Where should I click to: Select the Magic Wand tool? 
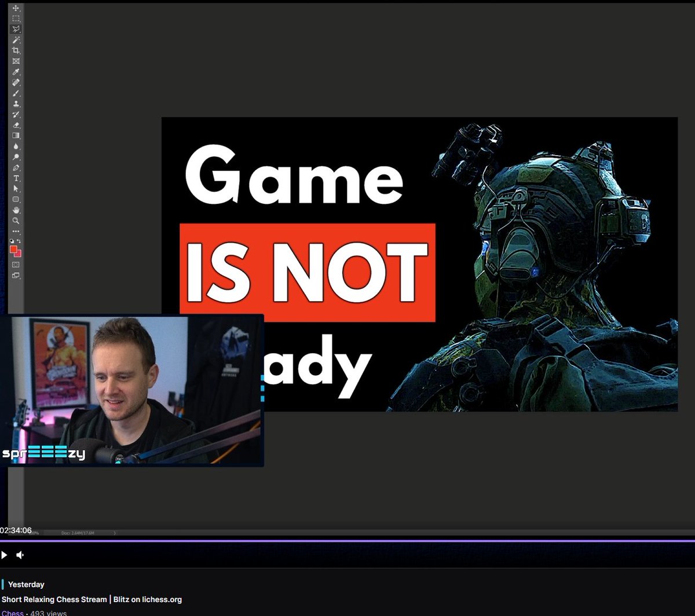click(x=16, y=40)
